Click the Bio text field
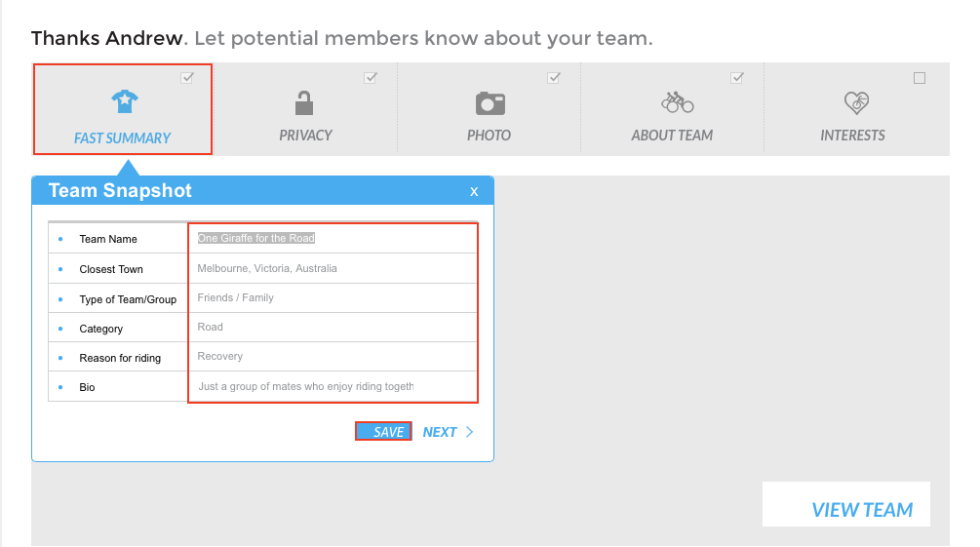 [333, 386]
